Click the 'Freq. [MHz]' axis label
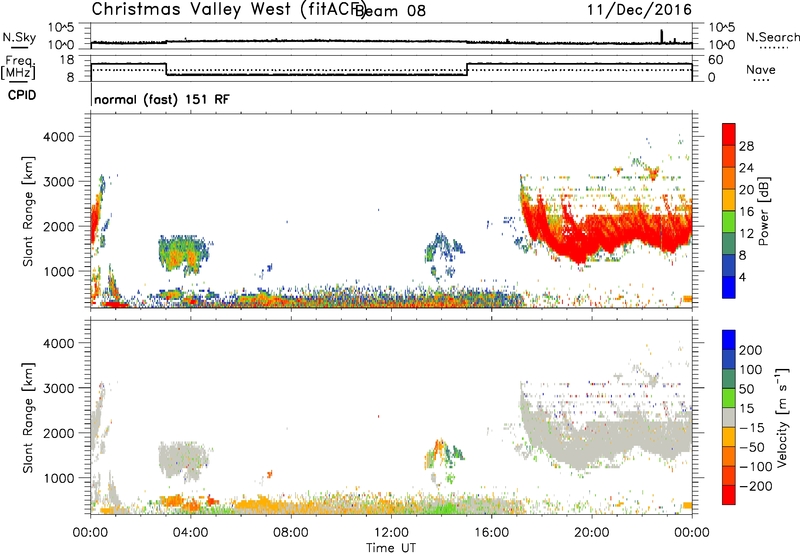800x554 pixels. tap(19, 68)
